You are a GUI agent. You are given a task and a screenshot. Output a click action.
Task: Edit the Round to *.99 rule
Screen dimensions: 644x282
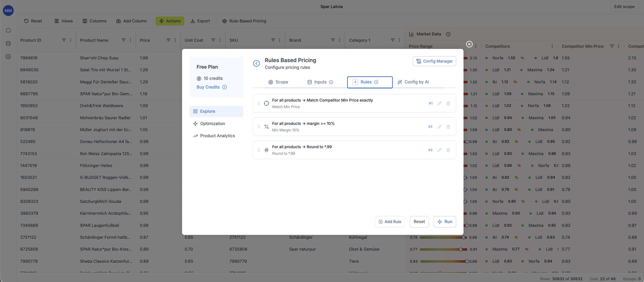pos(439,150)
